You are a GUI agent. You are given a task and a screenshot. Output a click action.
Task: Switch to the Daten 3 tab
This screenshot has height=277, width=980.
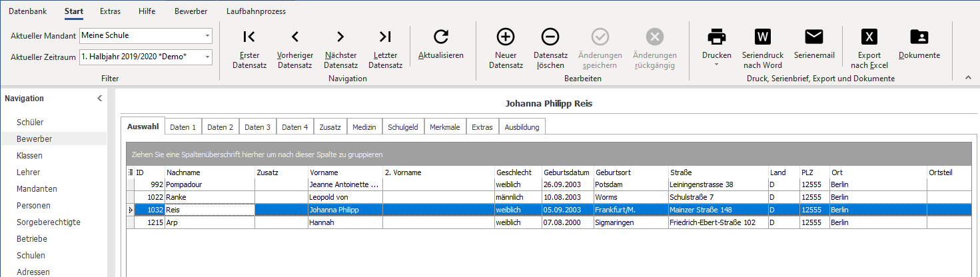click(257, 127)
